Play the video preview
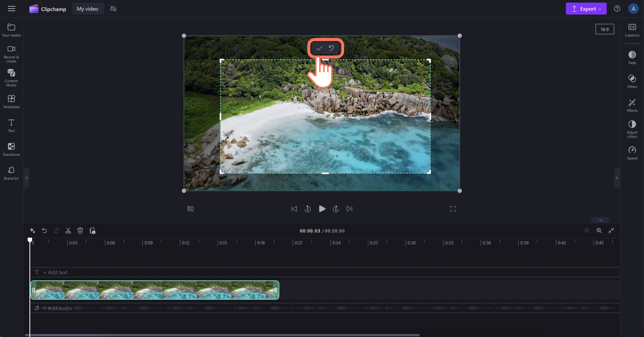Screen dimensions: 644x337 click(x=322, y=209)
